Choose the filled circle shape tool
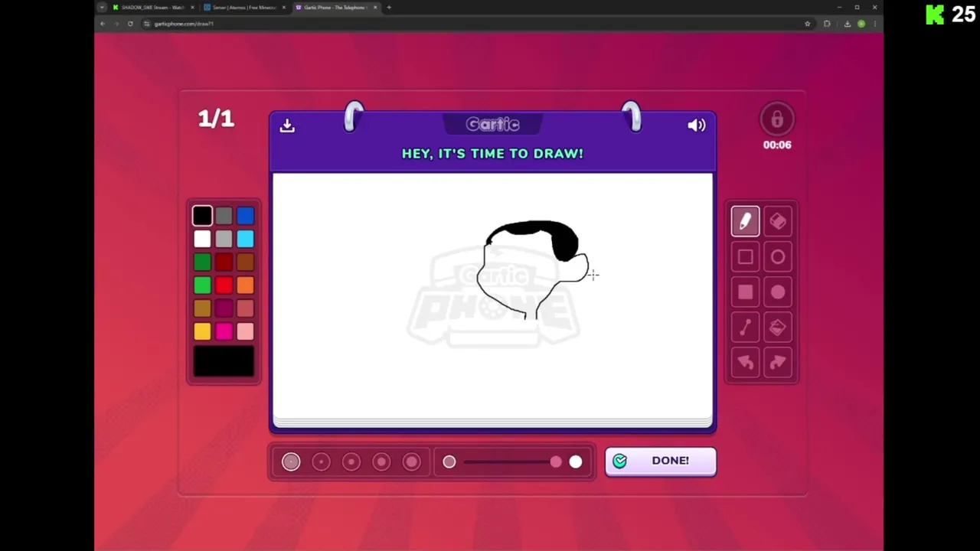 778,292
